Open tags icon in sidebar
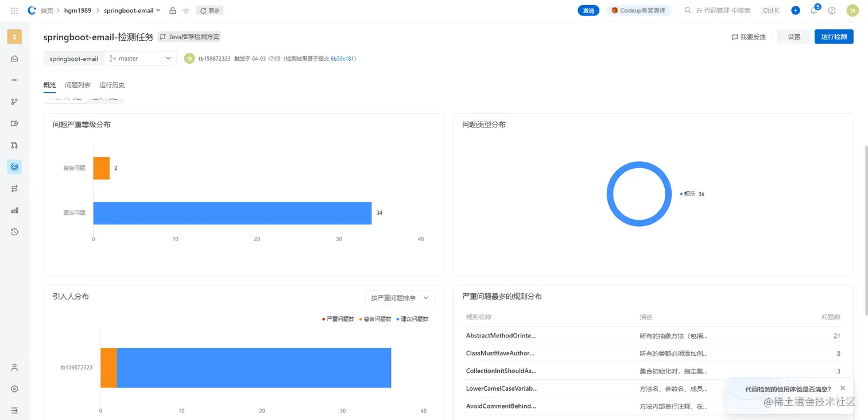Image resolution: width=868 pixels, height=420 pixels. click(14, 123)
